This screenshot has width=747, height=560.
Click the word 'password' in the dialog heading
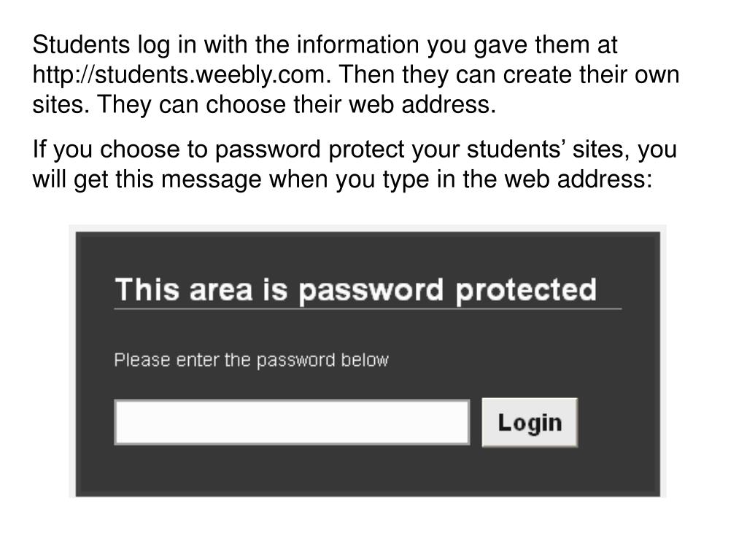[x=371, y=291]
